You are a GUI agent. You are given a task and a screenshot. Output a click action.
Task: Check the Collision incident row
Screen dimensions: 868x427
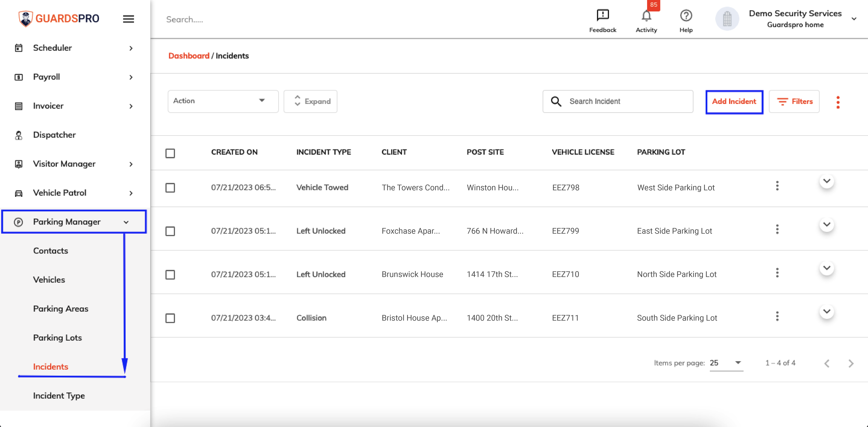click(x=170, y=318)
